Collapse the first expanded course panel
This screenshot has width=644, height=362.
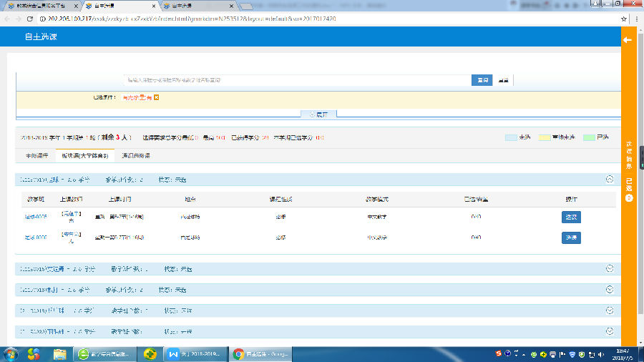610,180
